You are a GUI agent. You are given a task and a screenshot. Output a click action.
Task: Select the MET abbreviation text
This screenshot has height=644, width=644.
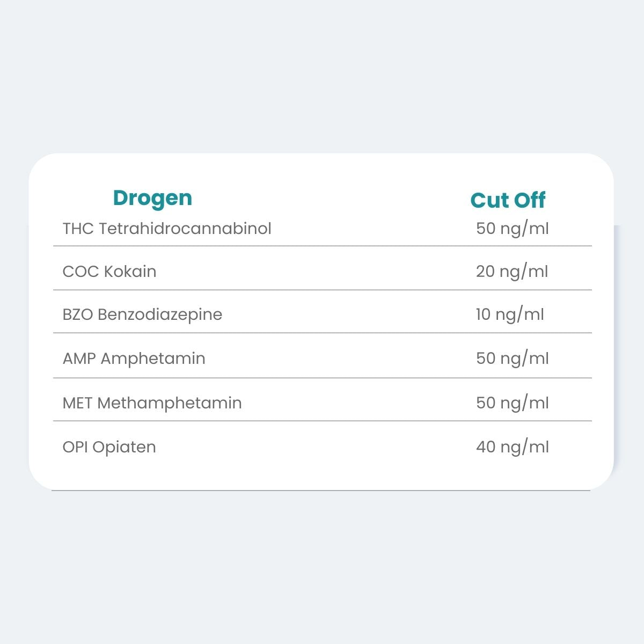coord(78,403)
